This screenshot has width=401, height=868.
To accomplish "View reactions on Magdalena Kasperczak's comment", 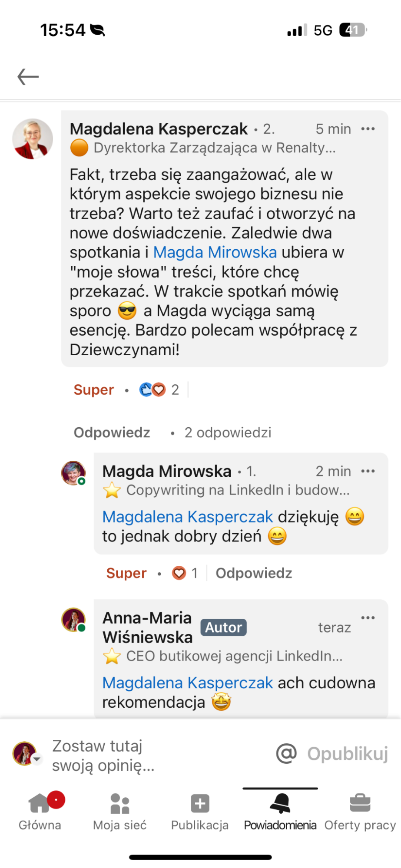I will [159, 389].
